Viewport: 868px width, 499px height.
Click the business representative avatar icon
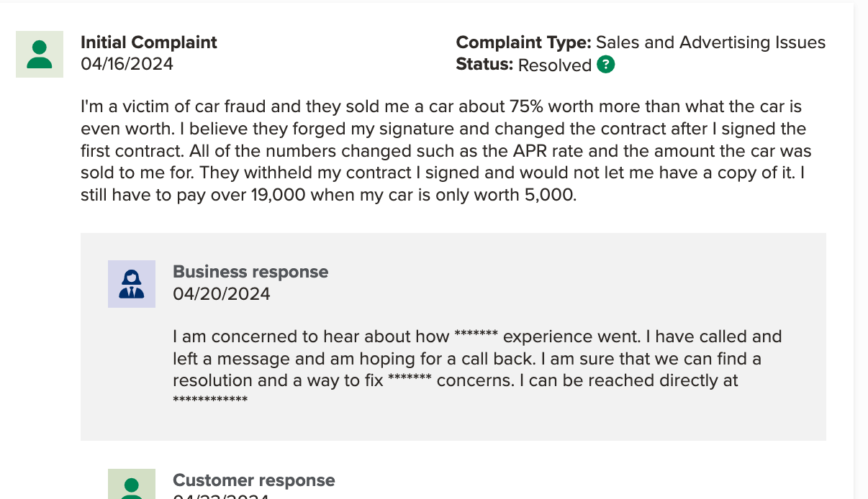[132, 284]
